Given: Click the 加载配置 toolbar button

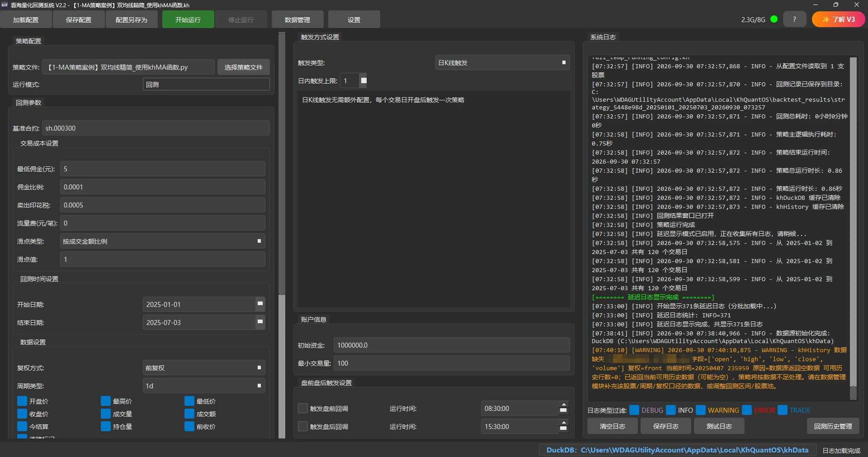Looking at the screenshot, I should point(26,20).
